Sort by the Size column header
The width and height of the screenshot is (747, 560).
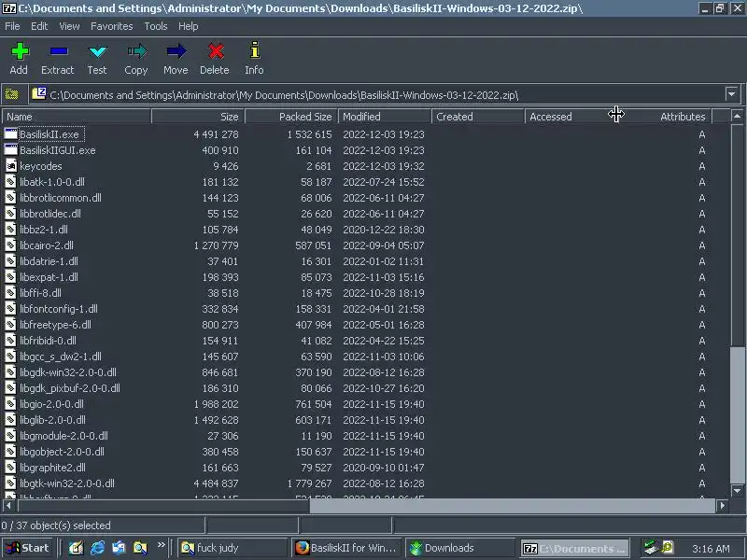[198, 116]
